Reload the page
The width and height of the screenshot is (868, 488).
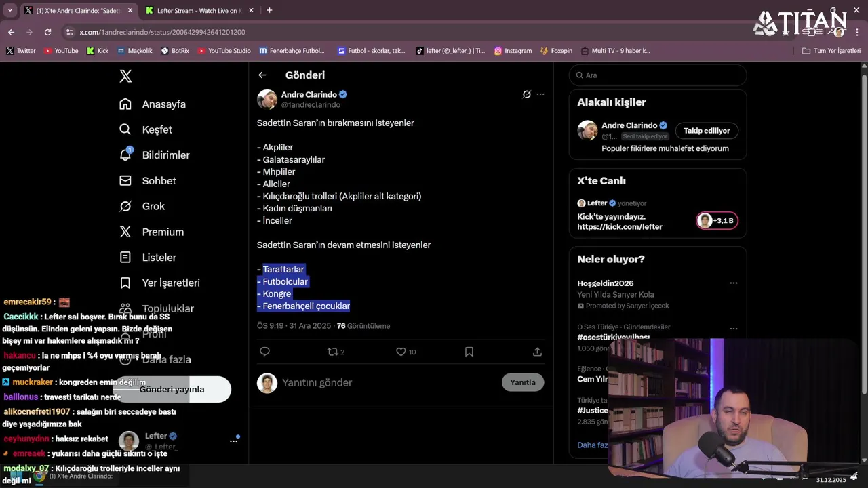click(x=47, y=32)
